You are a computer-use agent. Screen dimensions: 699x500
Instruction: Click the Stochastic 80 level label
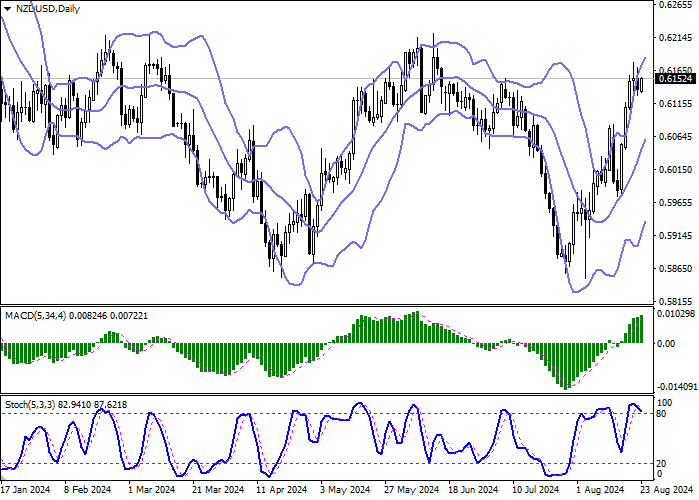(x=662, y=414)
